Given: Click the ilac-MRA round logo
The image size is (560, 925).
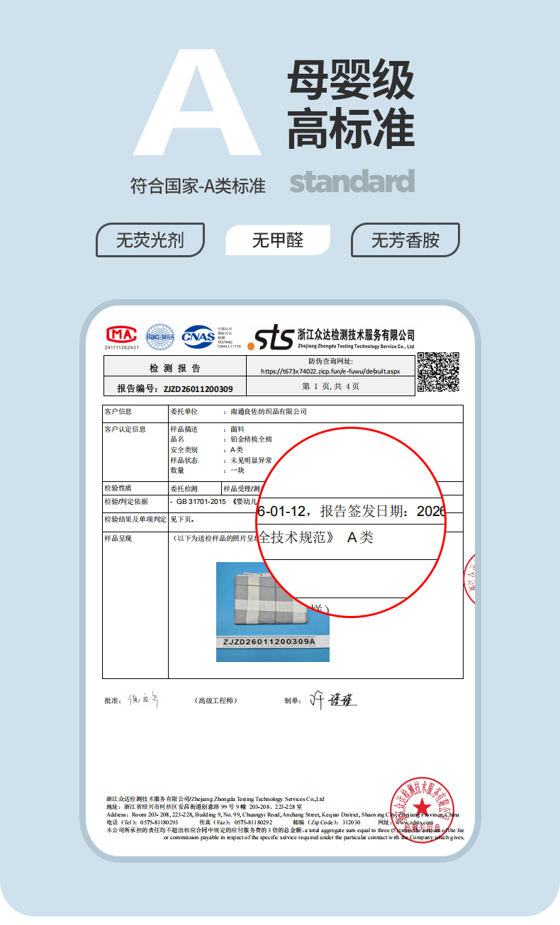Looking at the screenshot, I should (x=159, y=337).
